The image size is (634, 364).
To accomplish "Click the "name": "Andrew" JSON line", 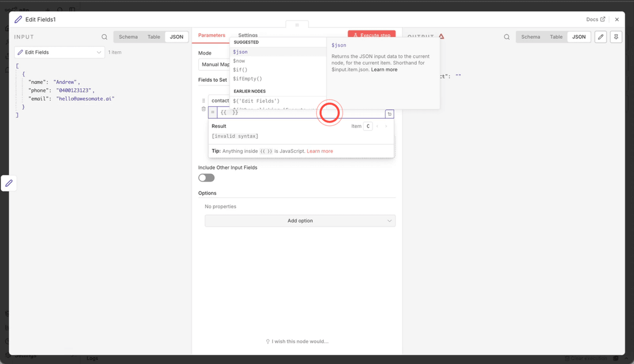I will coord(54,82).
